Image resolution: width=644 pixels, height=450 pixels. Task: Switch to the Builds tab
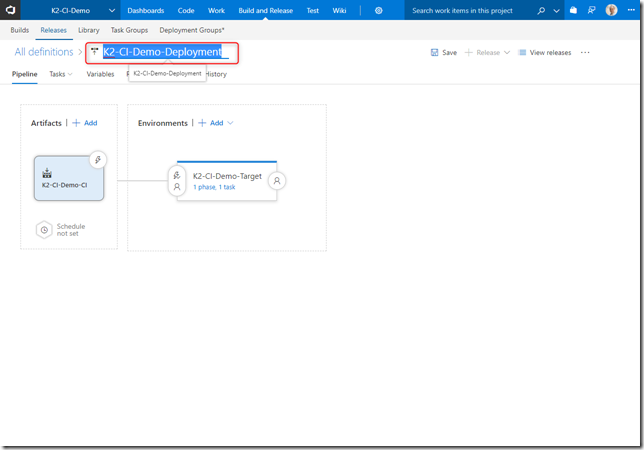pos(20,30)
